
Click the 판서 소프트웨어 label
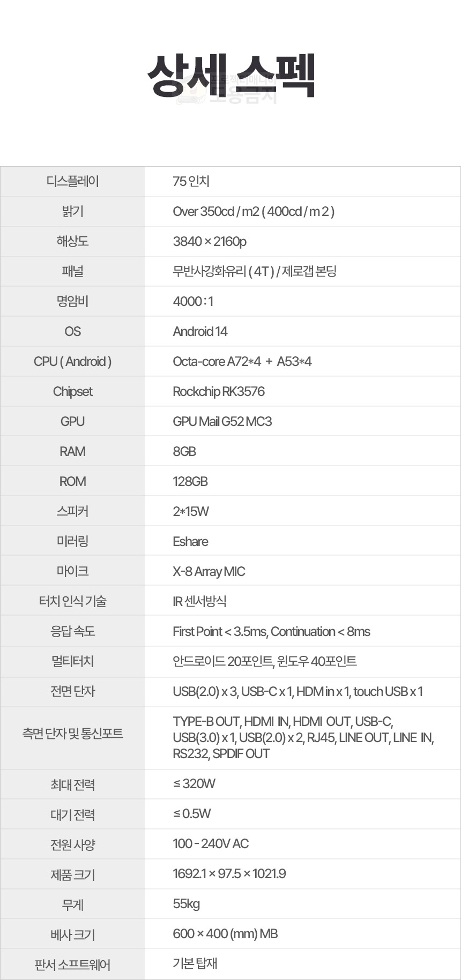coord(72,965)
